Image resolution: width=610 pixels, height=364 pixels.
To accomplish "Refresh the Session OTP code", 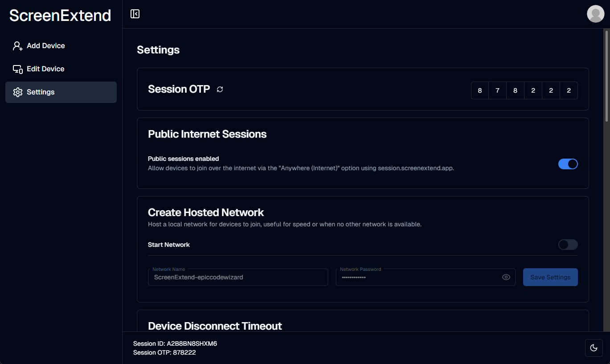I will click(x=220, y=90).
